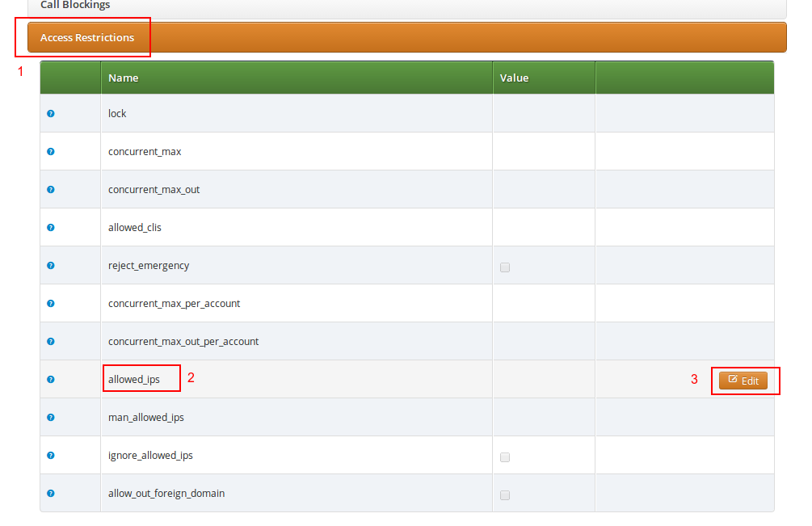Viewport: 812px width, 526px height.
Task: Open help tooltip for concurrent_max_out
Action: click(50, 189)
